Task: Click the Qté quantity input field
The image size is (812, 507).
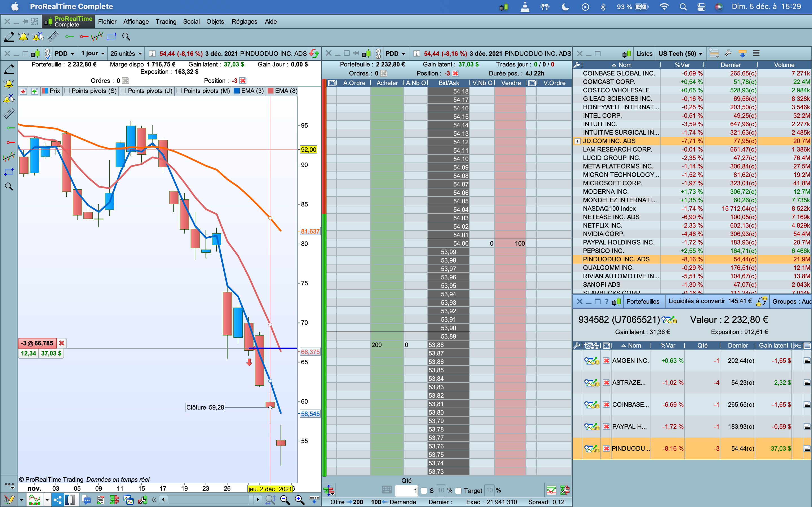Action: pos(406,491)
